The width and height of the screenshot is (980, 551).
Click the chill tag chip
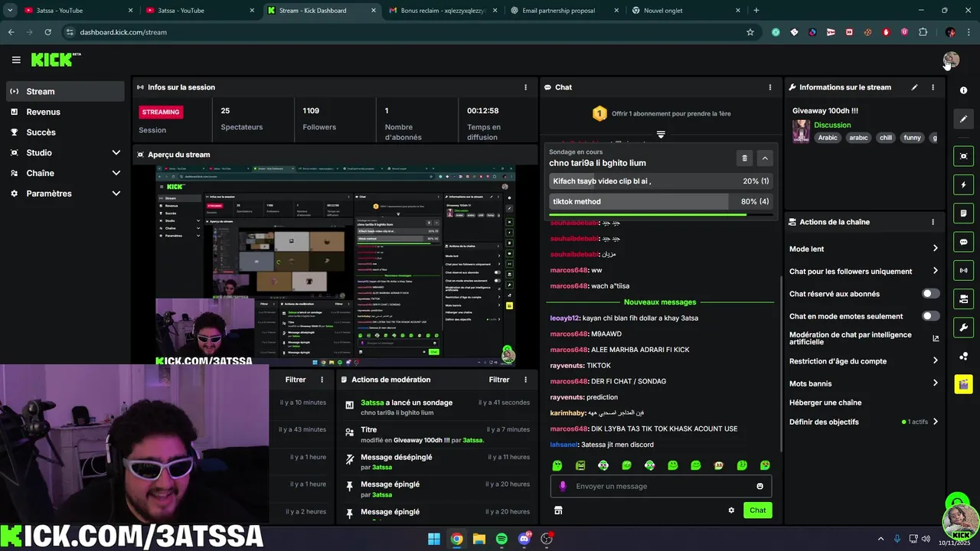886,138
